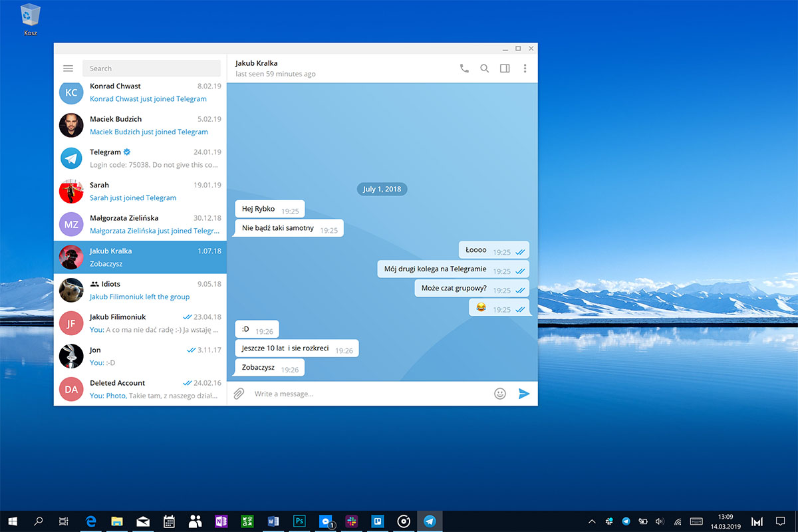Screen dimensions: 798x532
Task: Search messages in this chat
Action: [x=485, y=68]
